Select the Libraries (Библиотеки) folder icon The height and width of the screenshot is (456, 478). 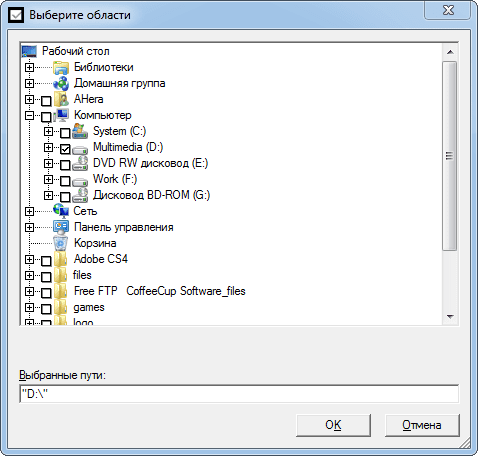point(61,67)
